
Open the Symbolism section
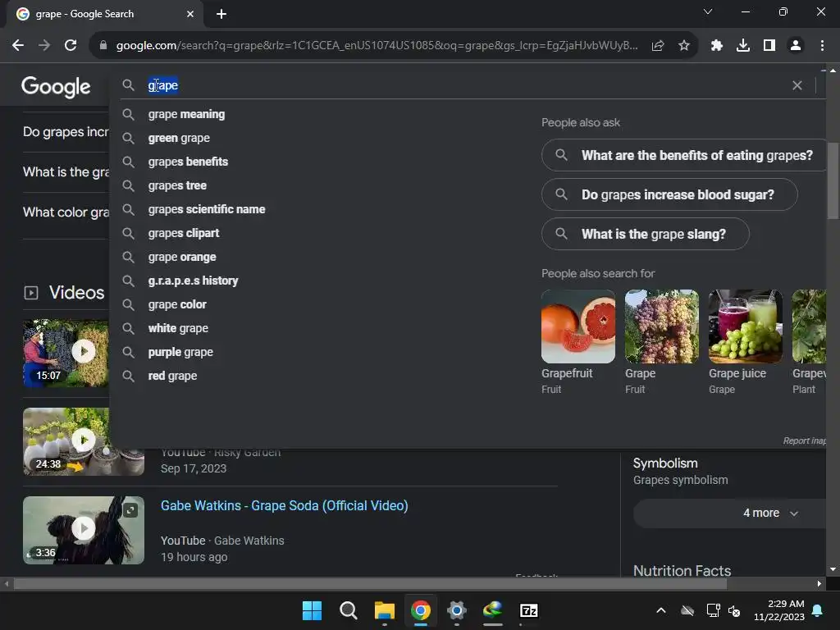tap(665, 463)
